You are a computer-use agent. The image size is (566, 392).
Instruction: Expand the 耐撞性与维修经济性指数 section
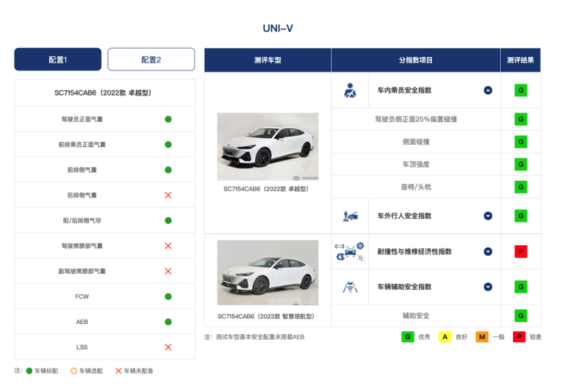coord(488,252)
